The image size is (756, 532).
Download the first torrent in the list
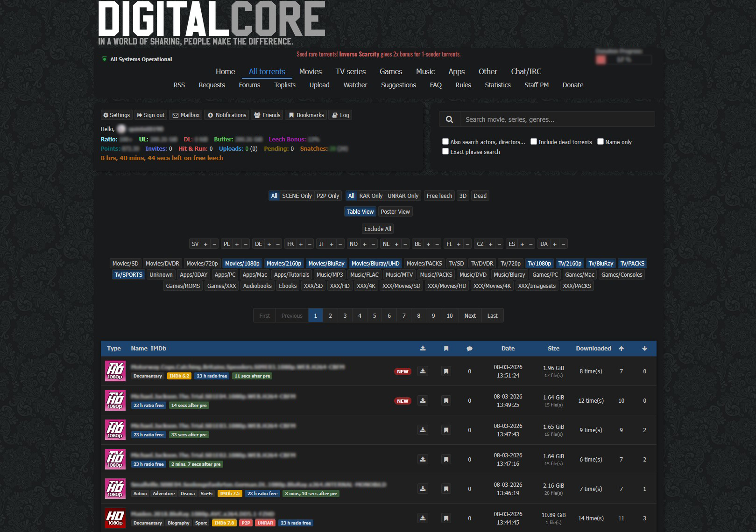point(423,371)
